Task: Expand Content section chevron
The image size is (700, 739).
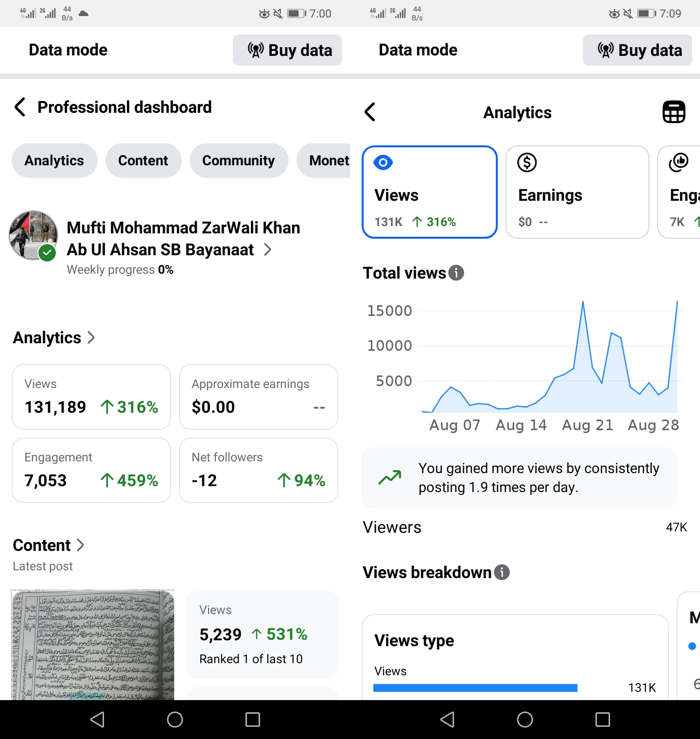Action: tap(80, 545)
